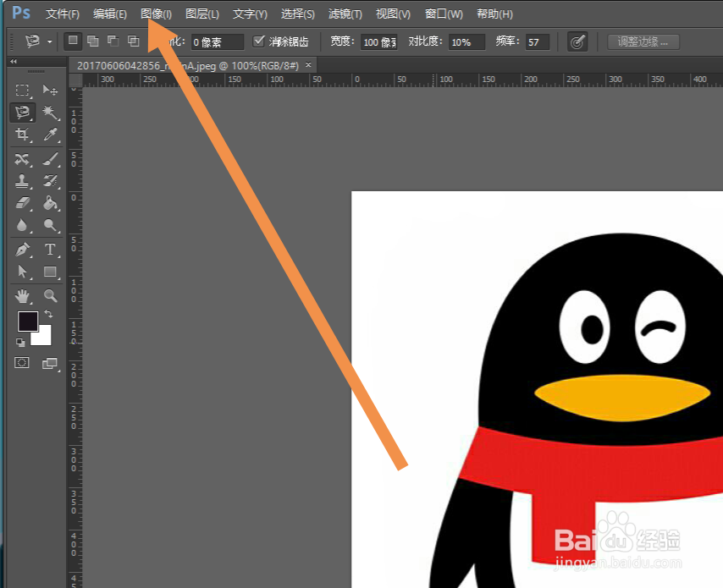The image size is (723, 588).
Task: Toggle Quick Mask mode
Action: click(x=22, y=363)
